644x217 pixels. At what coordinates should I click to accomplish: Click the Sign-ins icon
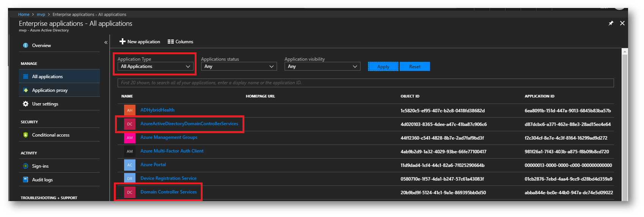click(x=25, y=166)
